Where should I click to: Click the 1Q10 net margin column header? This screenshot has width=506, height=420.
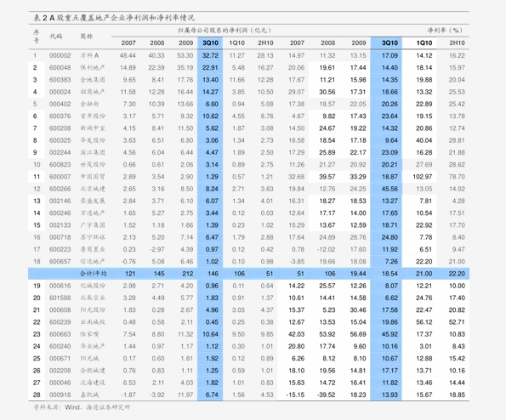tap(424, 43)
